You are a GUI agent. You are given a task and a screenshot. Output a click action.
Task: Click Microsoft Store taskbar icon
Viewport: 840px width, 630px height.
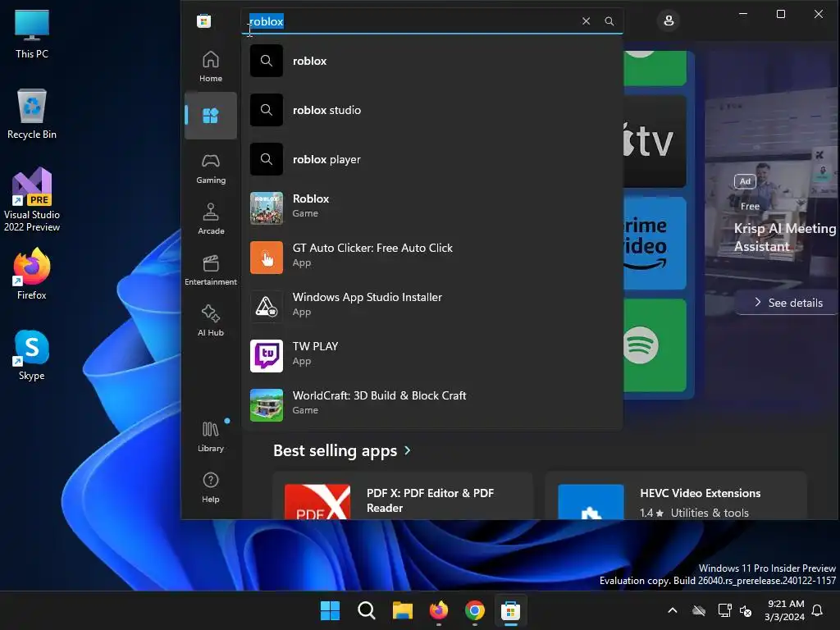coord(510,610)
